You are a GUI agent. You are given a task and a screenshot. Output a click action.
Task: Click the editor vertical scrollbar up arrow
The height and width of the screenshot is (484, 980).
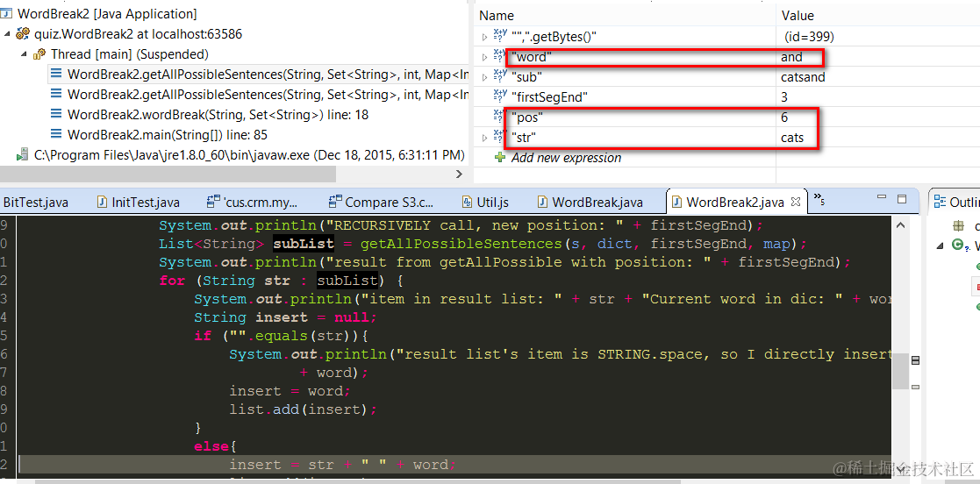[899, 224]
